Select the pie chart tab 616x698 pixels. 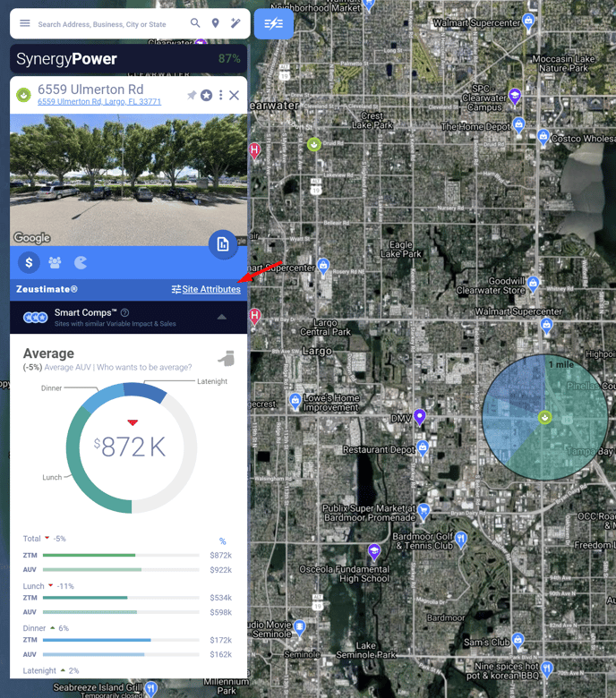81,262
